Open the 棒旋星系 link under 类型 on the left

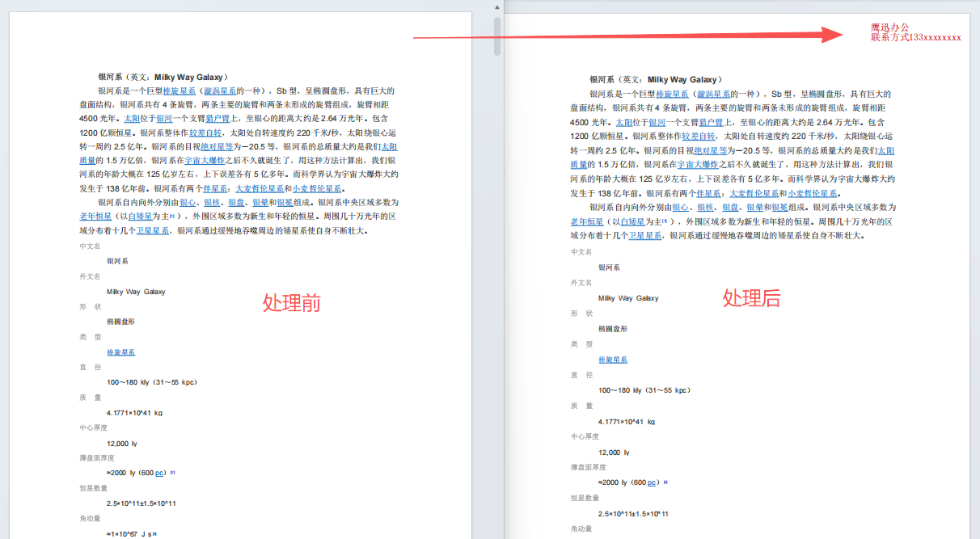pyautogui.click(x=120, y=352)
